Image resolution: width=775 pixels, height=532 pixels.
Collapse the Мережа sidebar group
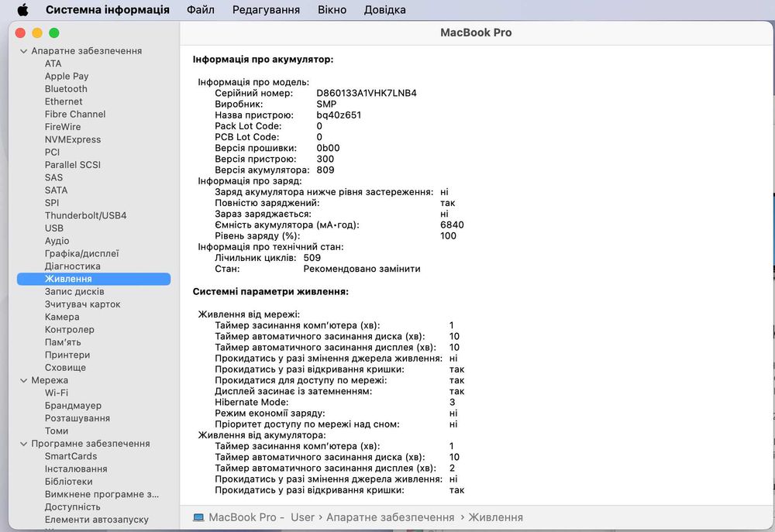coord(23,381)
